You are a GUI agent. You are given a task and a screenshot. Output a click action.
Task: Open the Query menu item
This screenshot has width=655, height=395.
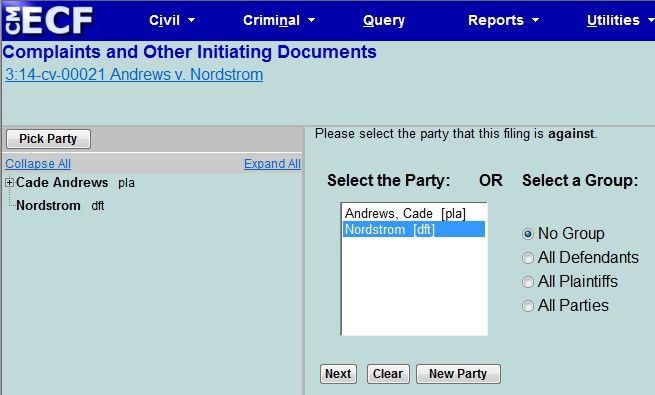pyautogui.click(x=383, y=20)
